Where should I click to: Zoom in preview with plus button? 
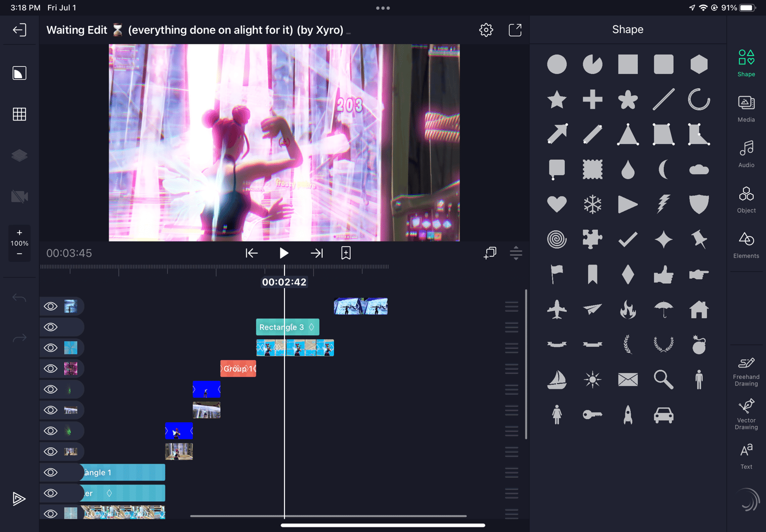(19, 232)
